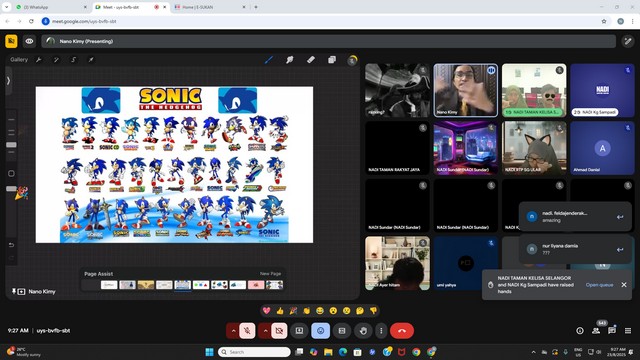
Task: Click the red leave call button
Action: pyautogui.click(x=402, y=331)
